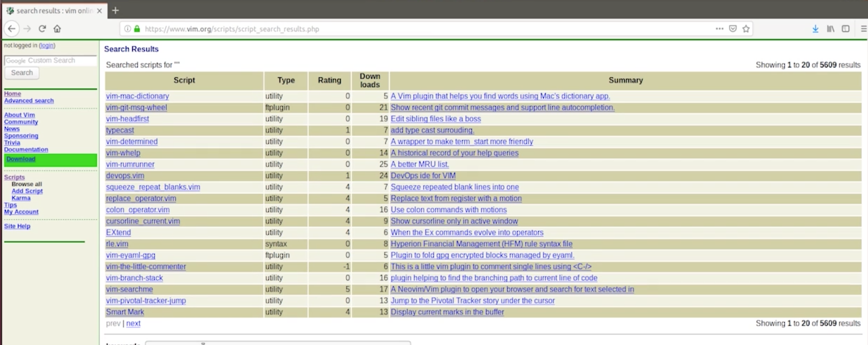Open the News sidebar link
The width and height of the screenshot is (868, 345).
pyautogui.click(x=12, y=129)
